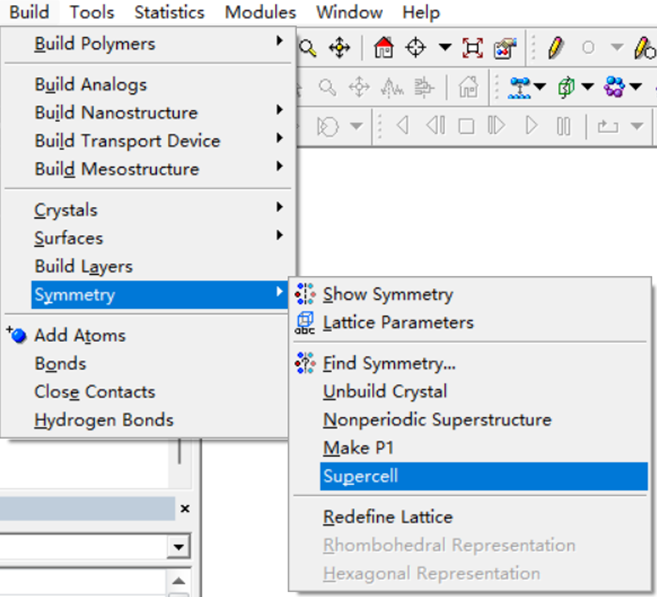The image size is (657, 597).
Task: Click the pause playback button
Action: click(x=564, y=126)
